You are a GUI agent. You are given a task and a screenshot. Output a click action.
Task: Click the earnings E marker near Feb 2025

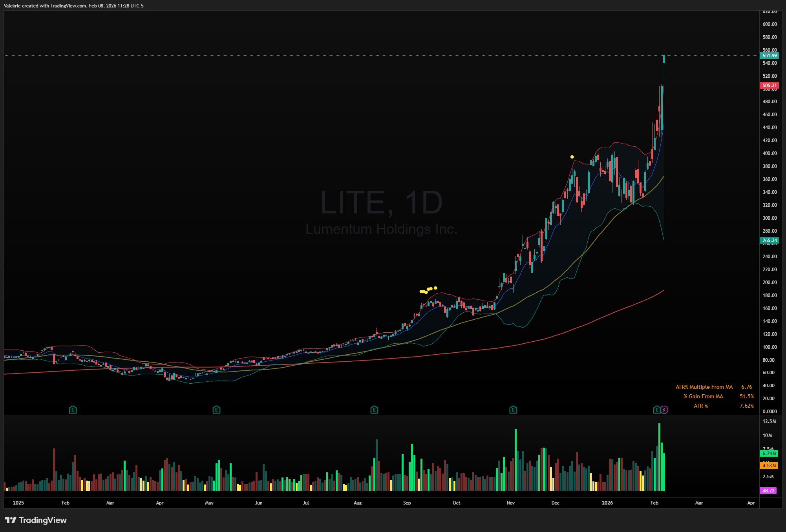click(x=73, y=410)
